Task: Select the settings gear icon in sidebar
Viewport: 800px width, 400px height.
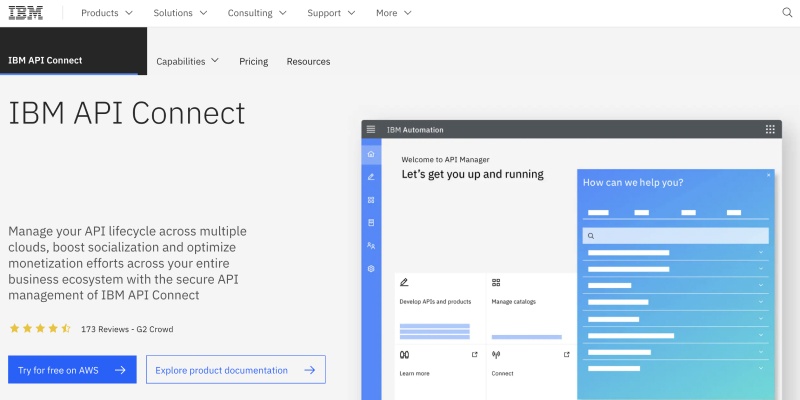Action: coord(371,268)
